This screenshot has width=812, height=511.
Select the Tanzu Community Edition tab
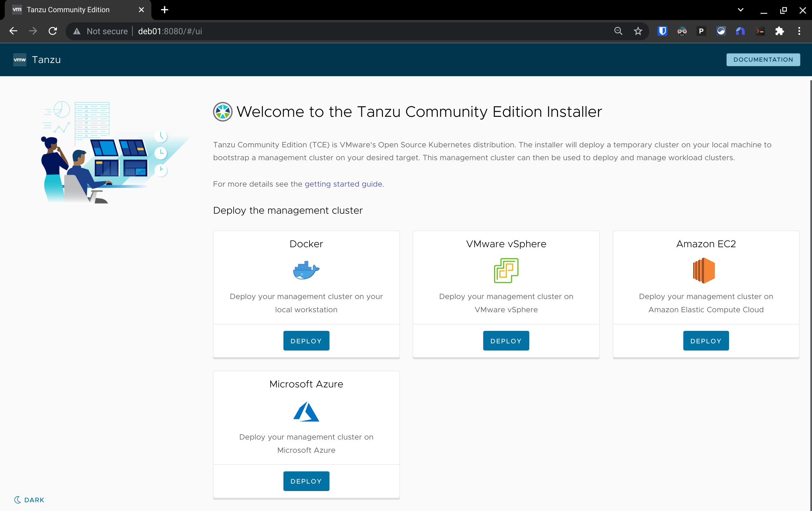78,10
